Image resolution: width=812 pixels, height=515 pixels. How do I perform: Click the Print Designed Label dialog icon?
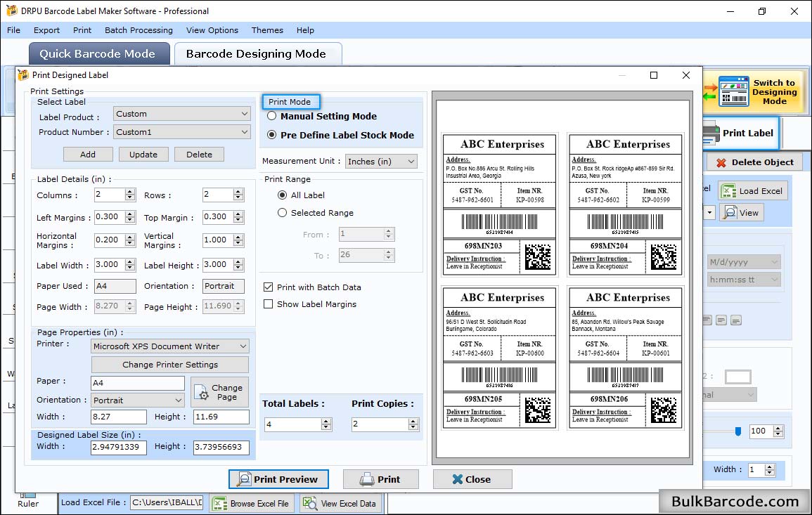23,75
